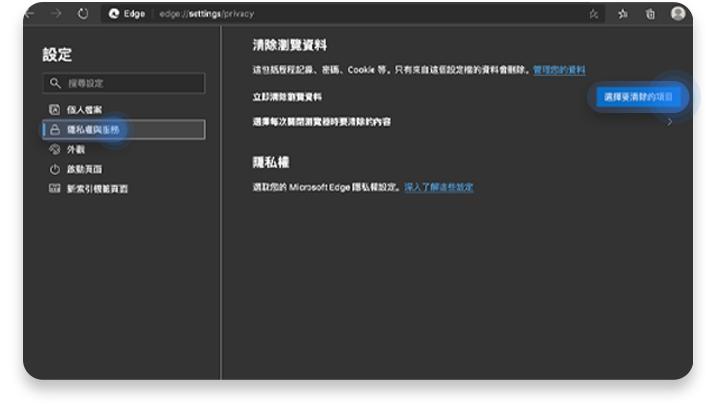Viewport: 718px width, 404px height.
Task: Click the 設定 title in sidebar
Action: tap(57, 55)
